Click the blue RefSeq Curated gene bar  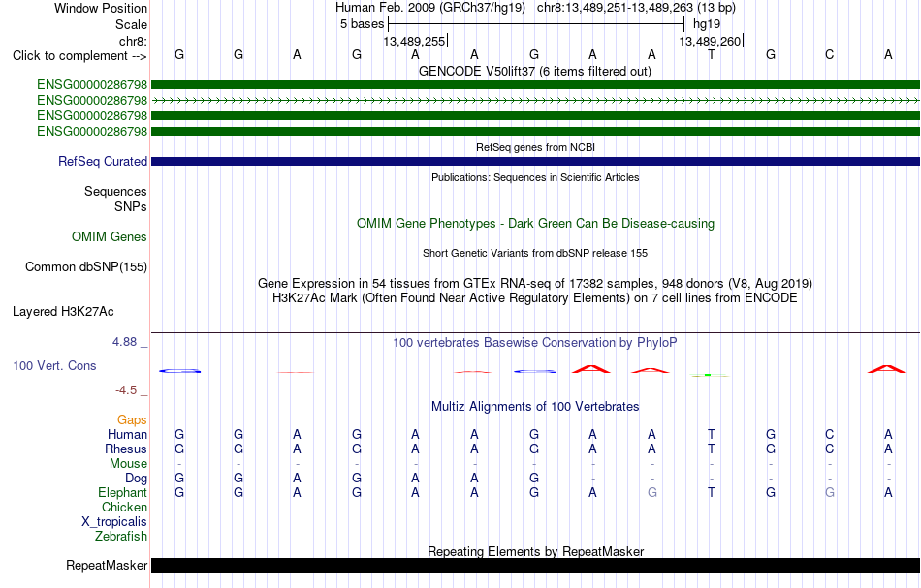click(536, 161)
